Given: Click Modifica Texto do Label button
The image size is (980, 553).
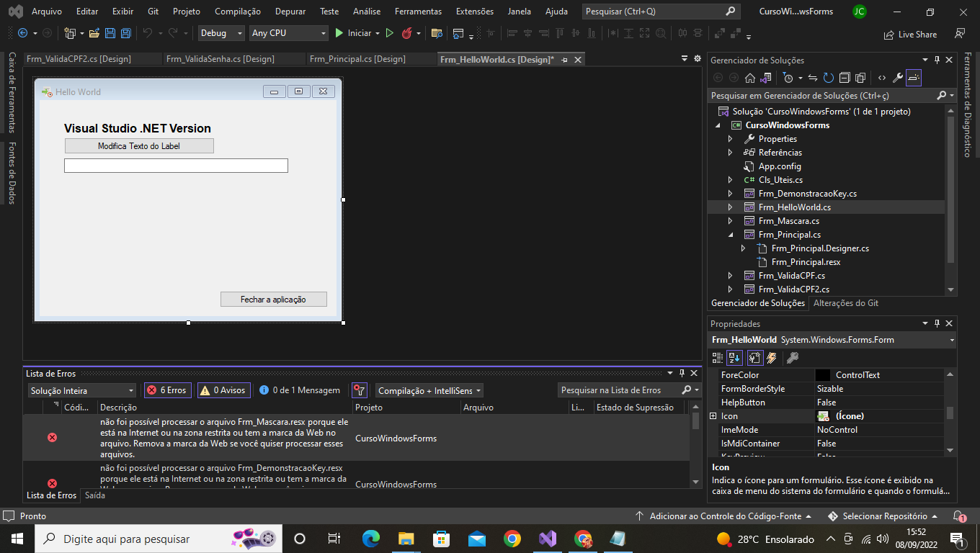Looking at the screenshot, I should pyautogui.click(x=139, y=146).
